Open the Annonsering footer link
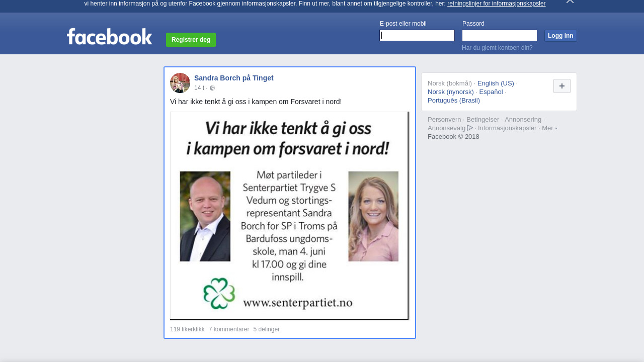The width and height of the screenshot is (644, 362). [523, 120]
